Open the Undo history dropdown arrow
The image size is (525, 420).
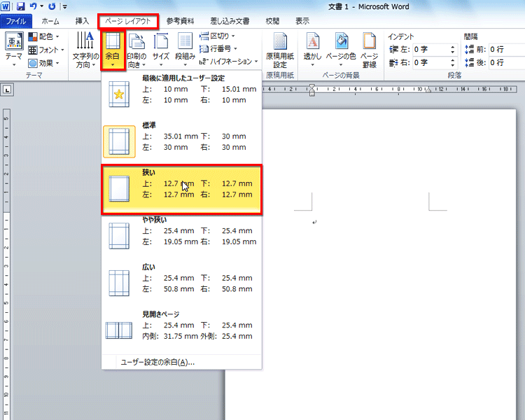tap(42, 6)
